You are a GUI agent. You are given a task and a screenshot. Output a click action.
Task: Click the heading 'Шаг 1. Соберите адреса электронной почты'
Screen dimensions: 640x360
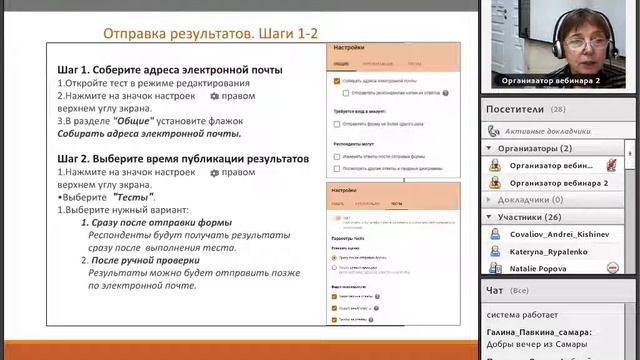170,70
